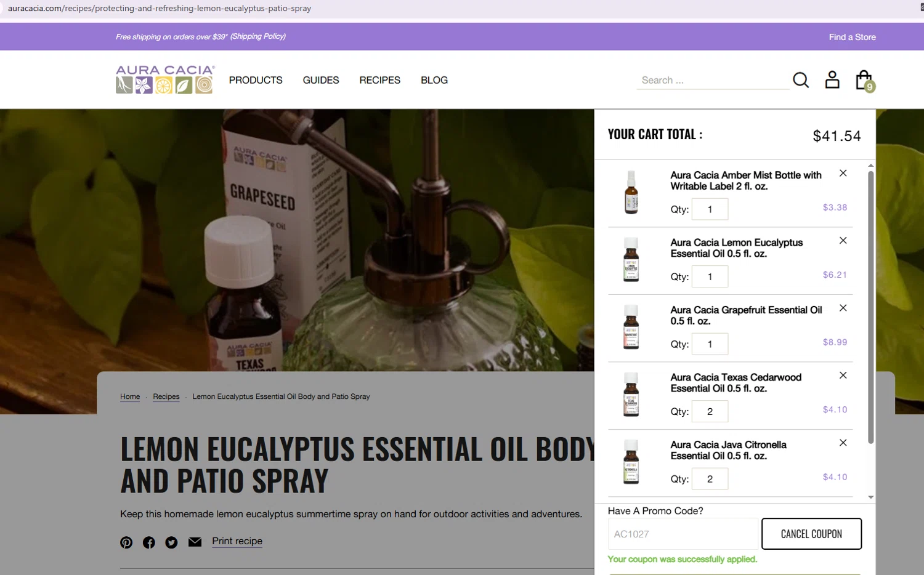924x575 pixels.
Task: Click the Home breadcrumb link
Action: [x=130, y=396]
